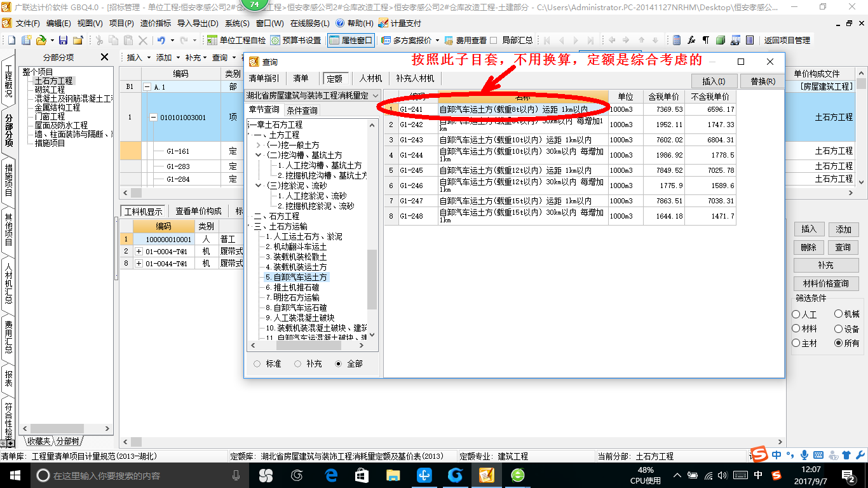Open the 文件(F) menu
868x488 pixels.
27,24
